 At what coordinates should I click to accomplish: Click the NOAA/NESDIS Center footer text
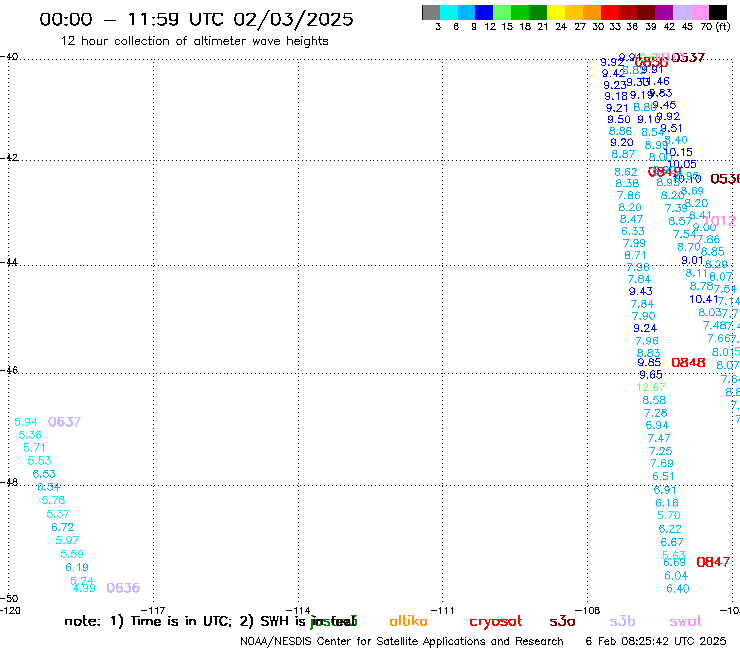click(402, 641)
